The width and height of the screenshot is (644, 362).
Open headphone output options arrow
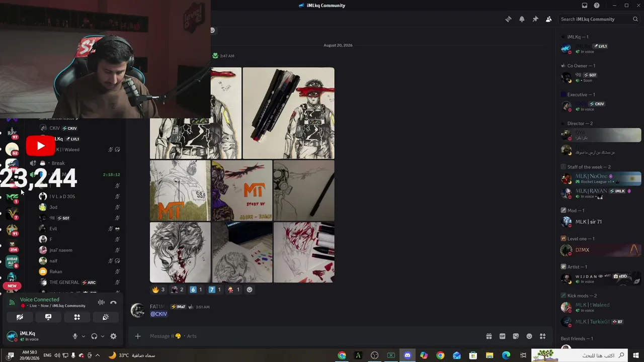103,336
